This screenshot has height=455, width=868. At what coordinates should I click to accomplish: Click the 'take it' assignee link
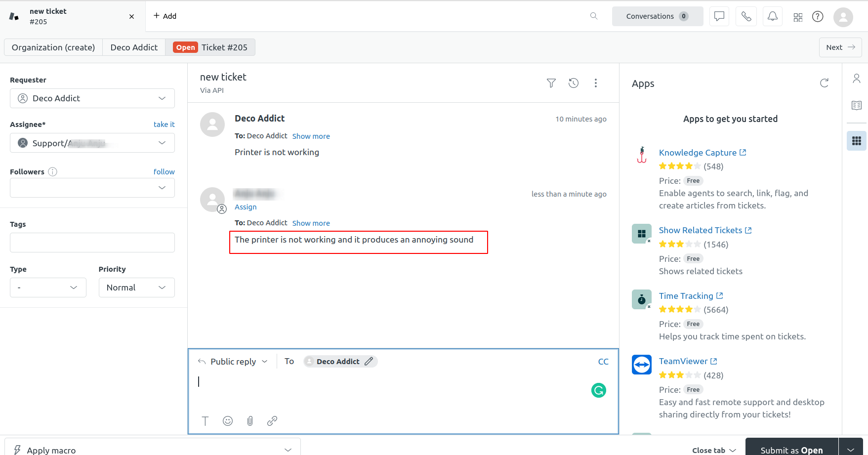point(164,124)
